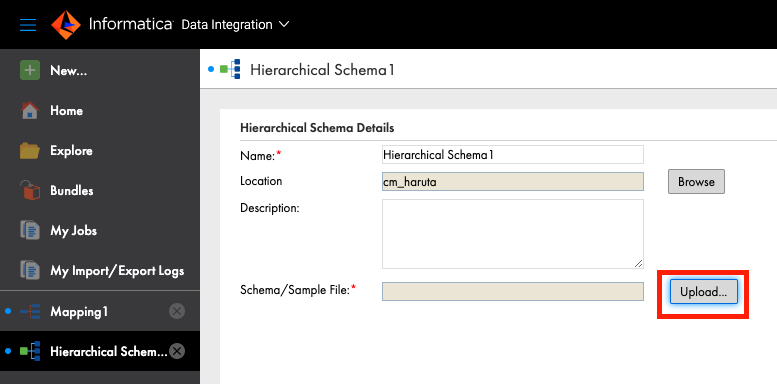The image size is (777, 384).
Task: Click the green New plus icon
Action: click(x=30, y=70)
